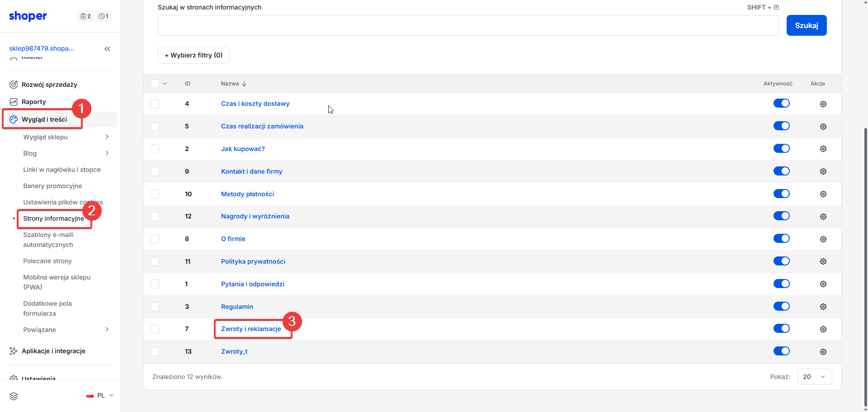The image size is (868, 412).
Task: Check the select-all checkbox in table header
Action: (x=155, y=84)
